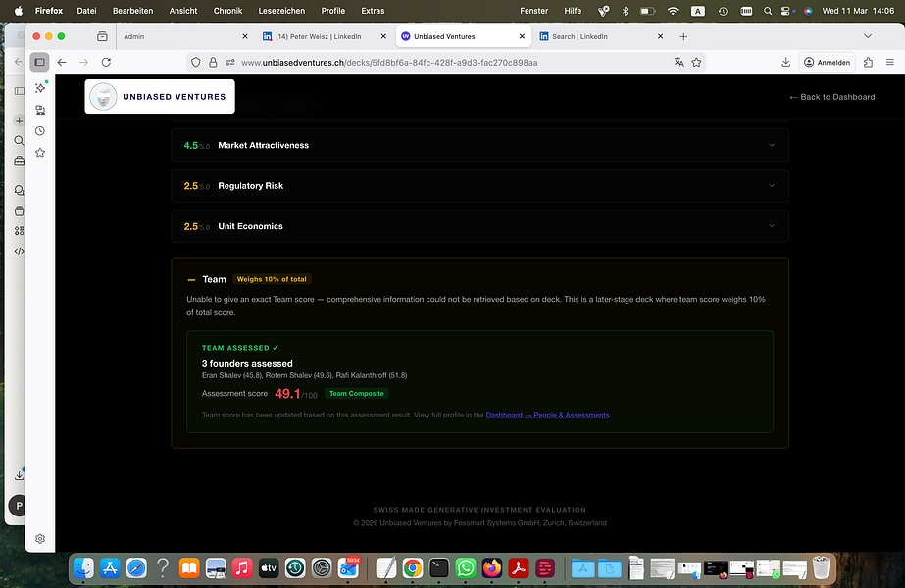Open the Trash in the Dock
Screen dimensions: 905x588
pos(821,567)
